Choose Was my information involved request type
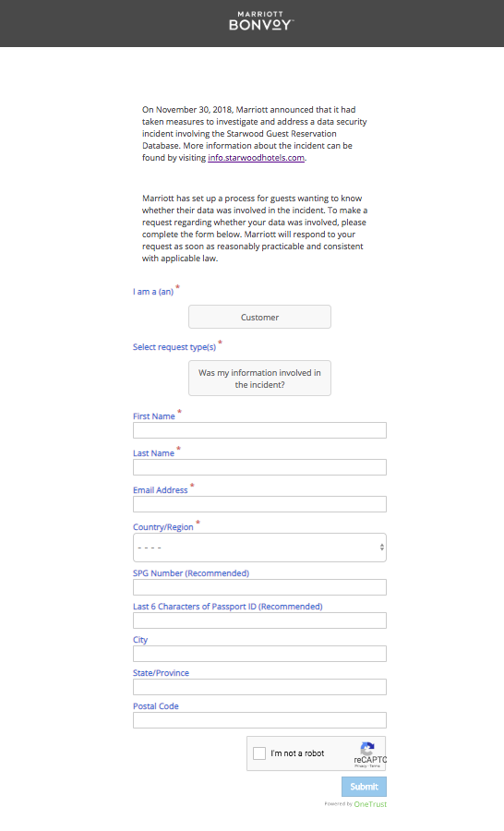The image size is (504, 831). [259, 379]
